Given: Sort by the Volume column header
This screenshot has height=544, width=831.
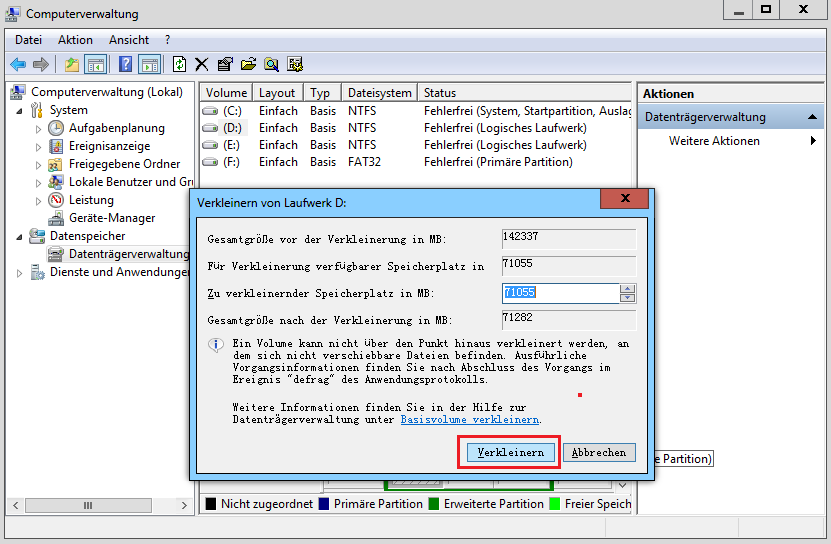Looking at the screenshot, I should tap(226, 93).
